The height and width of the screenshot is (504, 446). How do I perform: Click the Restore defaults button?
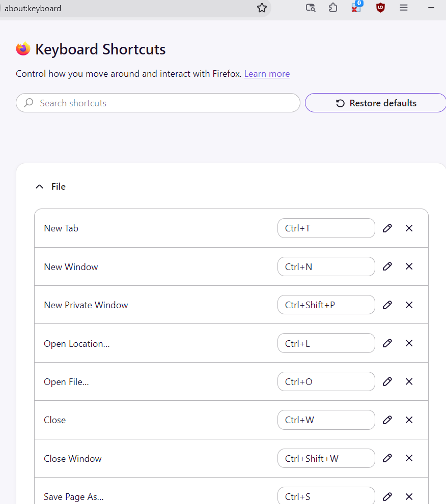[376, 103]
